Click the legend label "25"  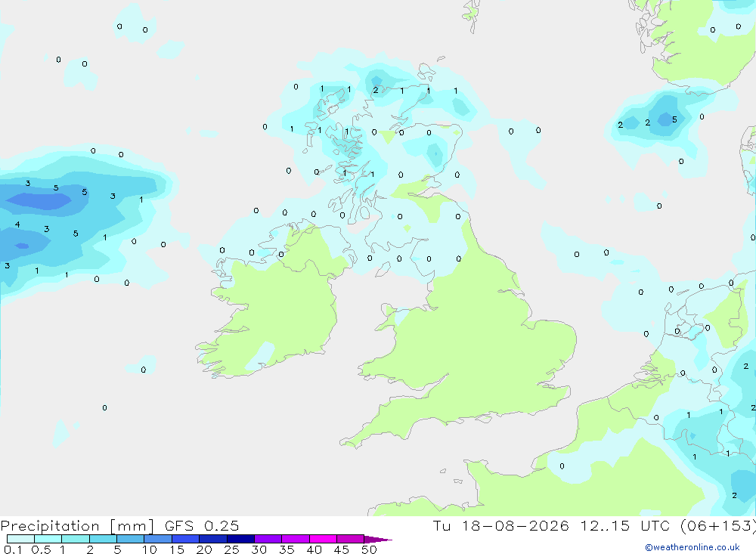point(231,549)
